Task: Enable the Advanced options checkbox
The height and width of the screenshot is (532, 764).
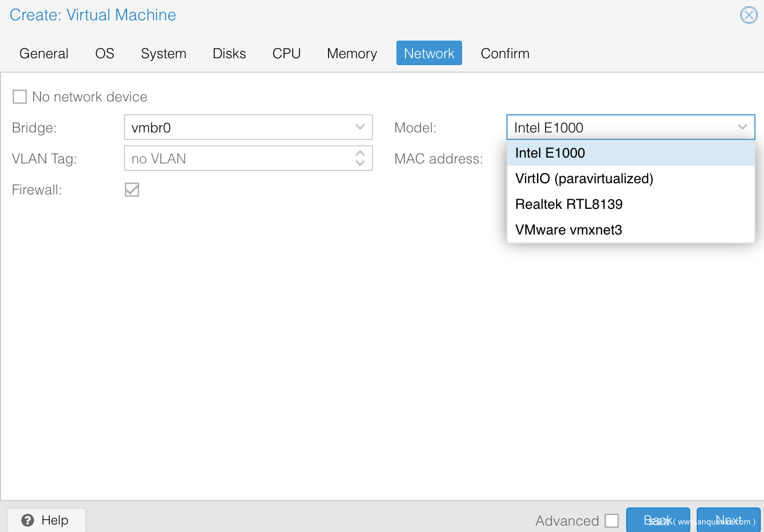Action: 612,521
